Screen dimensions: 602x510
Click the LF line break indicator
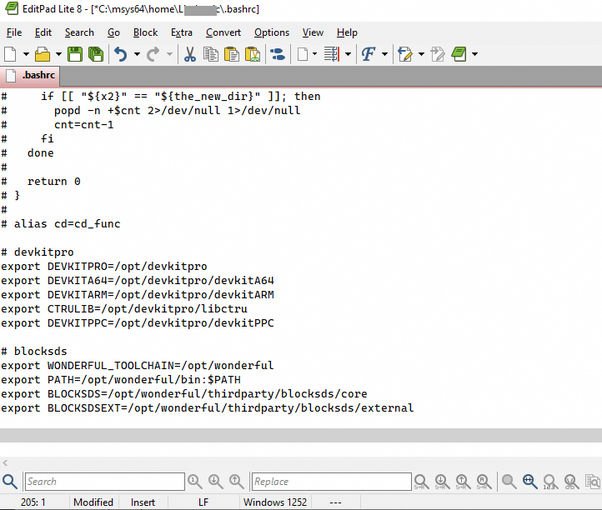pyautogui.click(x=203, y=502)
